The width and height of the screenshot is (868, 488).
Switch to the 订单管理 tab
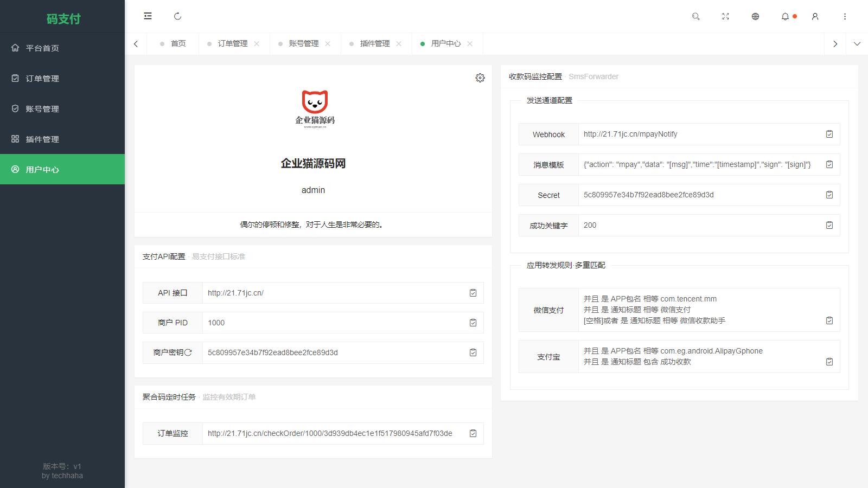pyautogui.click(x=232, y=43)
